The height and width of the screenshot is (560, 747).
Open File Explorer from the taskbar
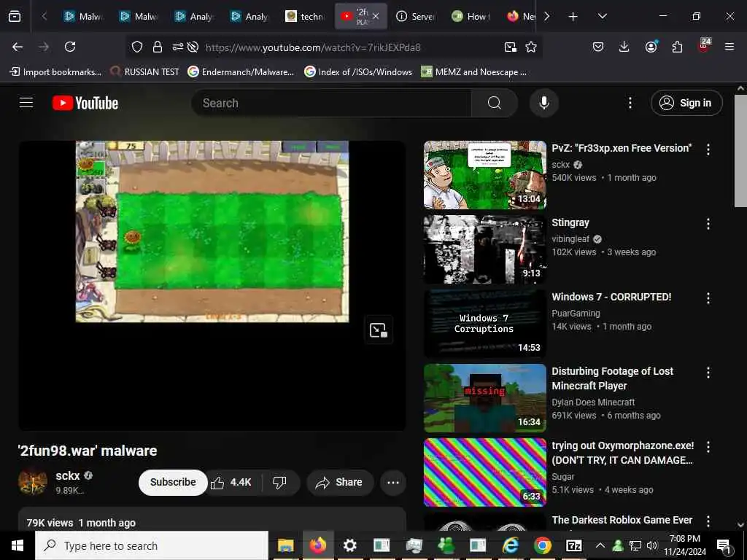coord(285,545)
